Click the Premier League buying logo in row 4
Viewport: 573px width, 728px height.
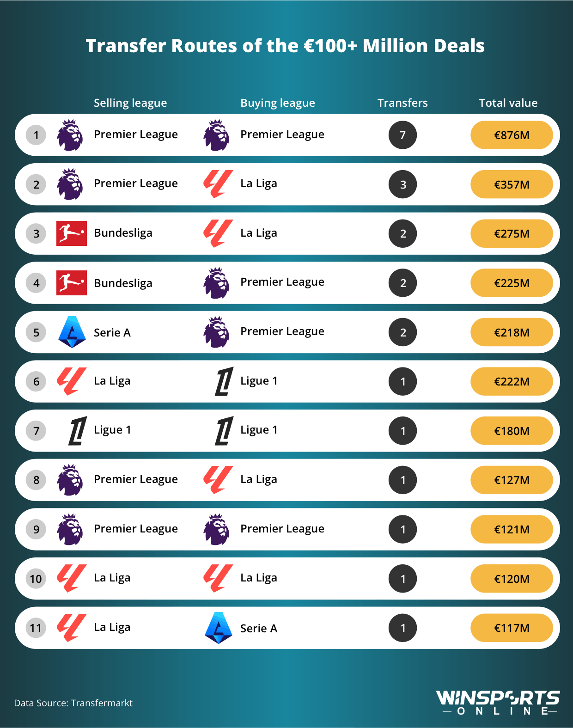tap(217, 283)
